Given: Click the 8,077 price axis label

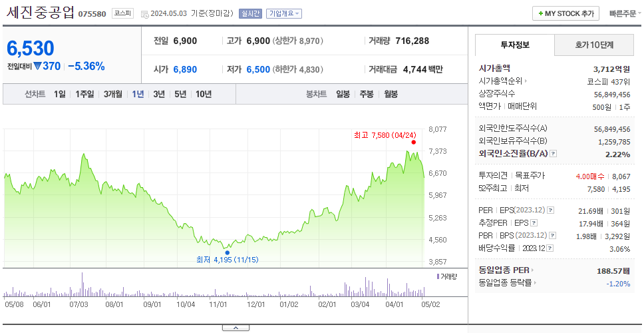Looking at the screenshot, I should pos(437,129).
